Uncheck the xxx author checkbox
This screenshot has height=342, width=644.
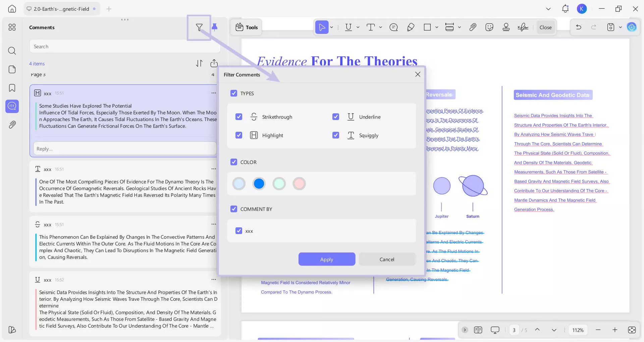tap(239, 231)
